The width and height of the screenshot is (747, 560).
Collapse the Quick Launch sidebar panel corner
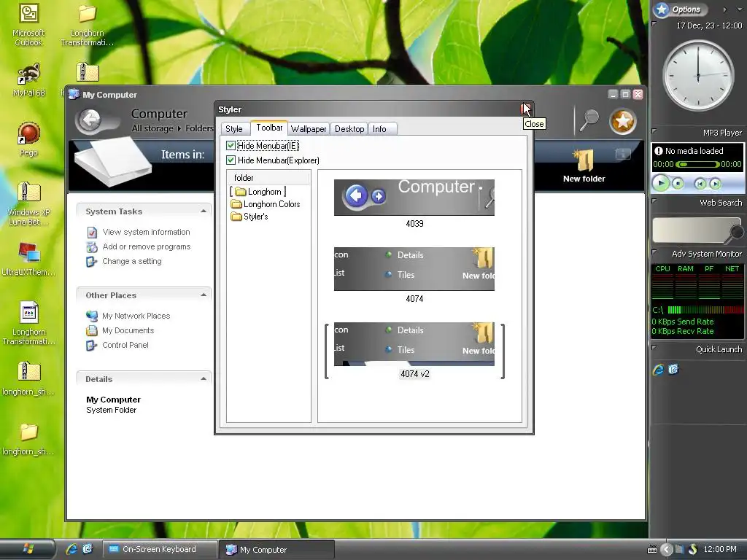(x=654, y=346)
